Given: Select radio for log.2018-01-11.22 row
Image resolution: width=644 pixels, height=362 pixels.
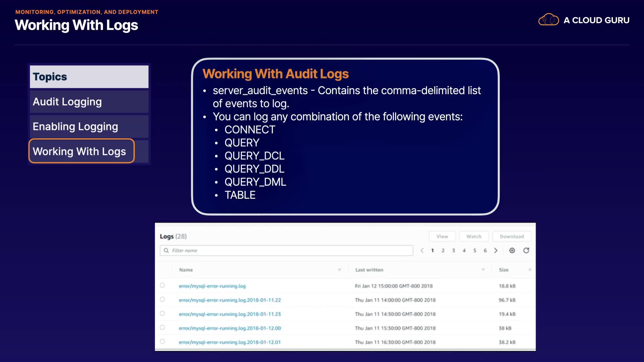Looking at the screenshot, I should coord(162,300).
